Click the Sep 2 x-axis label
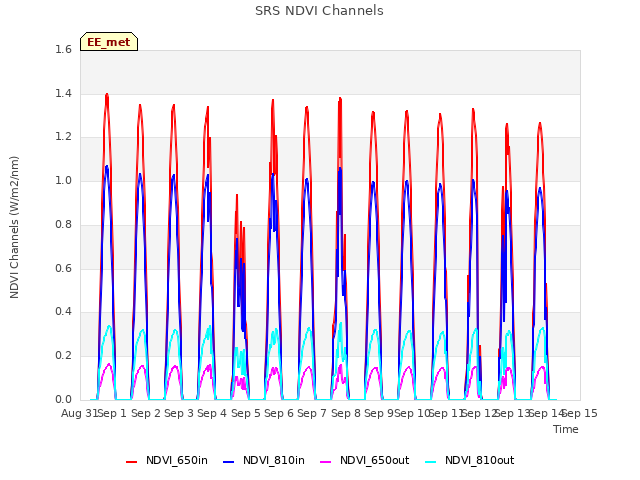This screenshot has height=480, width=640. (x=146, y=413)
